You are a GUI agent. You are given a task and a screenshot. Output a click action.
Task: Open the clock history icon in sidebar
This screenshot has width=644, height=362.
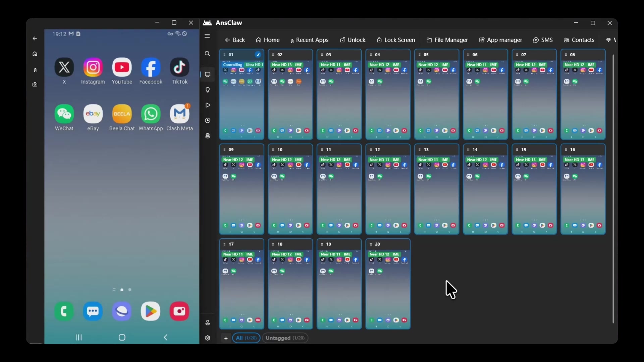[x=208, y=120]
